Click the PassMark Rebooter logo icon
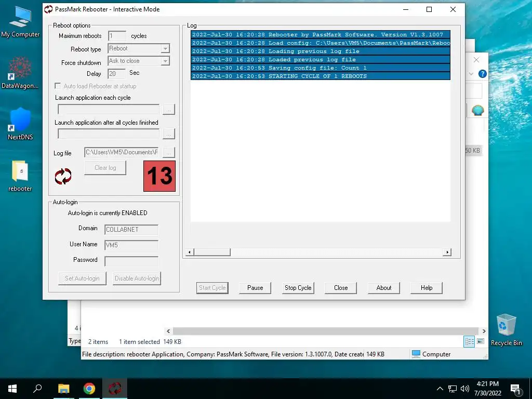This screenshot has width=532, height=399. point(63,177)
